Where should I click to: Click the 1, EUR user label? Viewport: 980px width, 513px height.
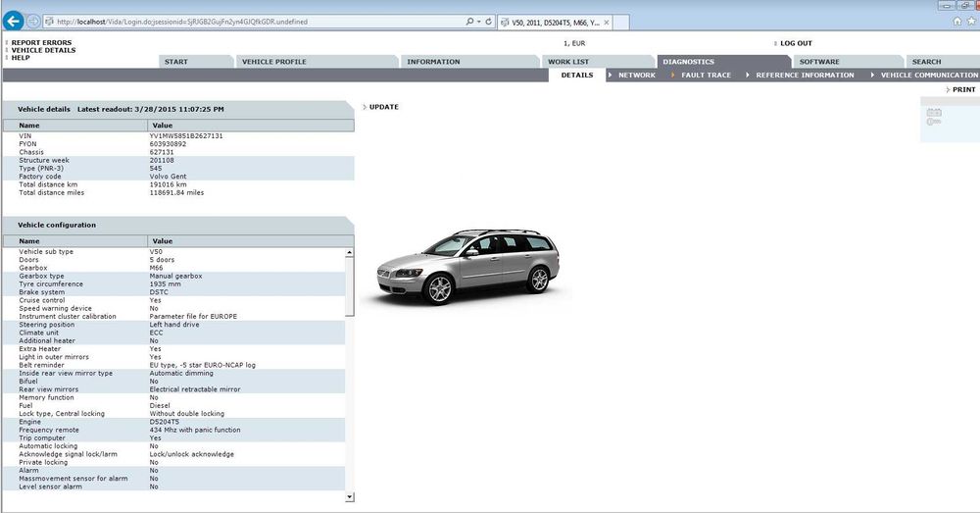point(574,43)
